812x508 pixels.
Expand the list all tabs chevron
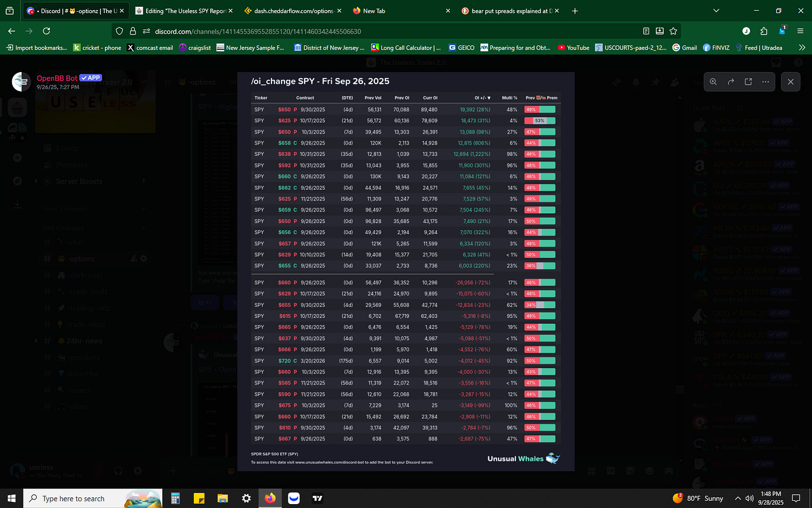click(x=716, y=11)
